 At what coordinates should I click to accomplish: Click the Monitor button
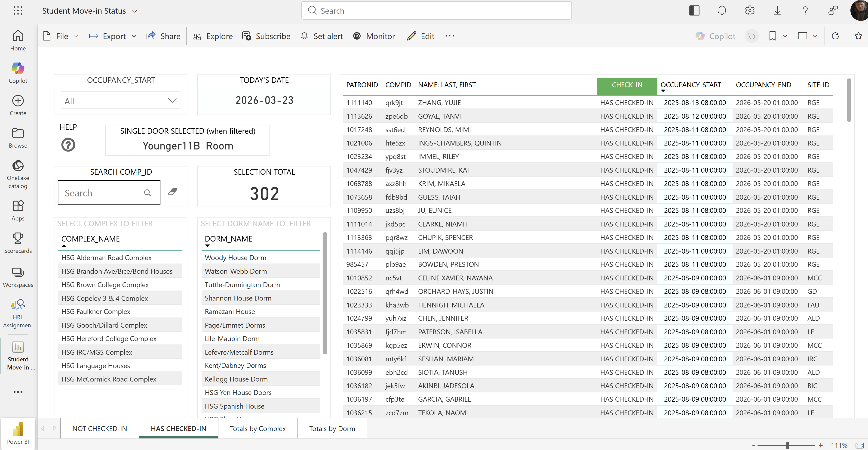(x=374, y=36)
